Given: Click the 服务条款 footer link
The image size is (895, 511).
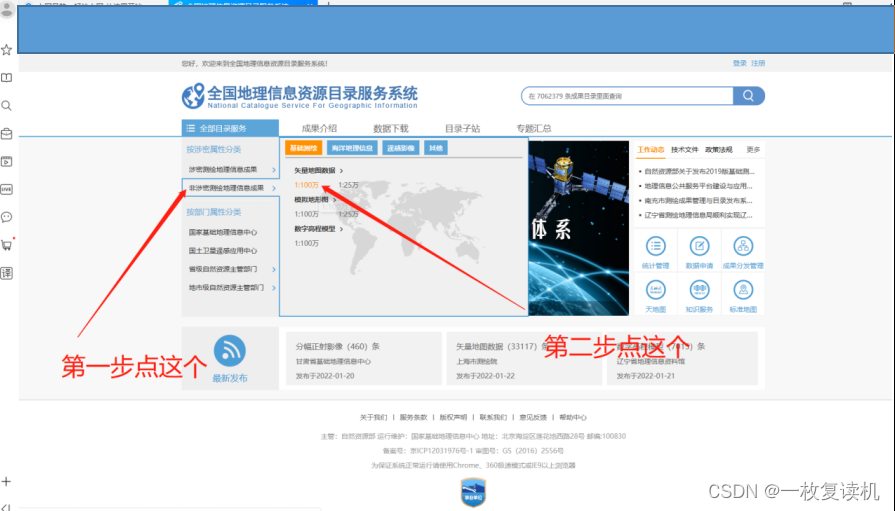Looking at the screenshot, I should (413, 417).
